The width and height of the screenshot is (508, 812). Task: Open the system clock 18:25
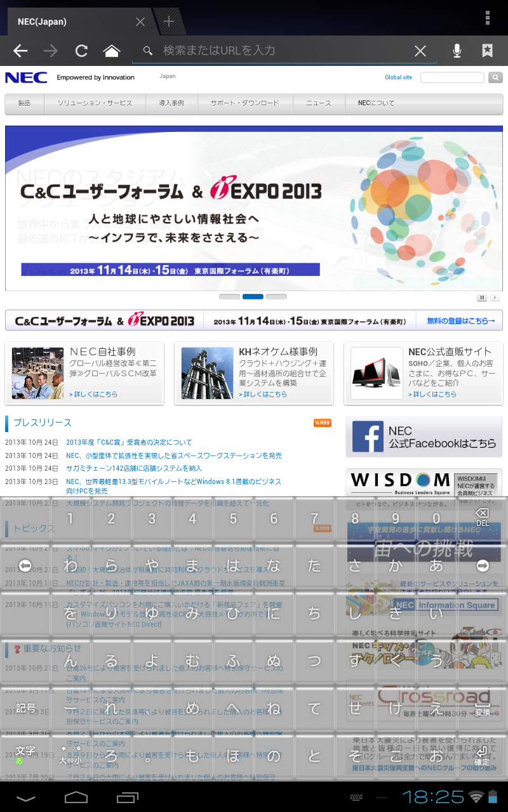click(x=433, y=797)
